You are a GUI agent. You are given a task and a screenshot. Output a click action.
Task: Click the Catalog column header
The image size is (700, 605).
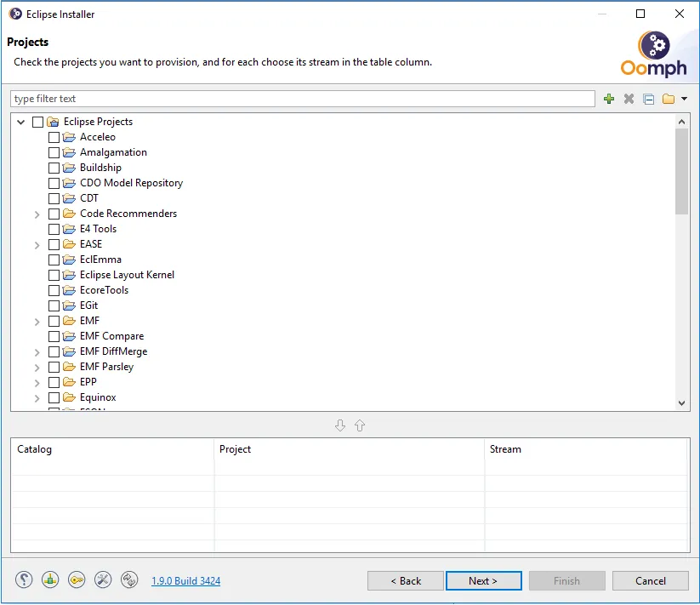[x=112, y=449]
